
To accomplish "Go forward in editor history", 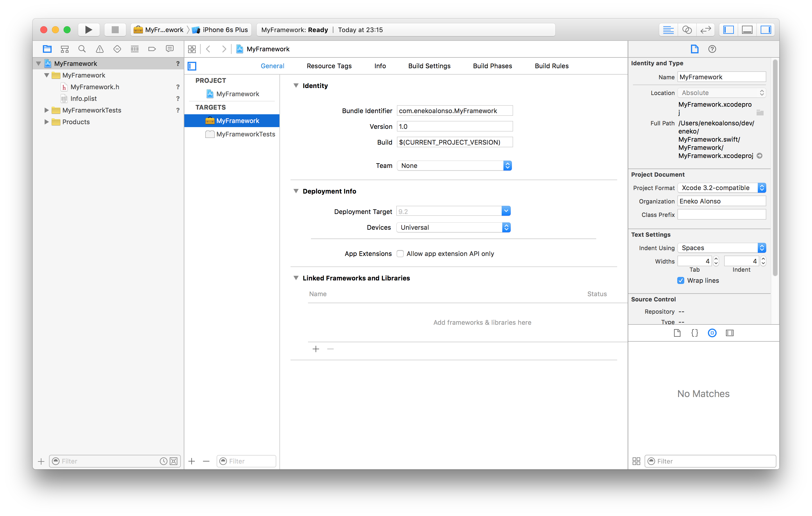I will tap(224, 49).
